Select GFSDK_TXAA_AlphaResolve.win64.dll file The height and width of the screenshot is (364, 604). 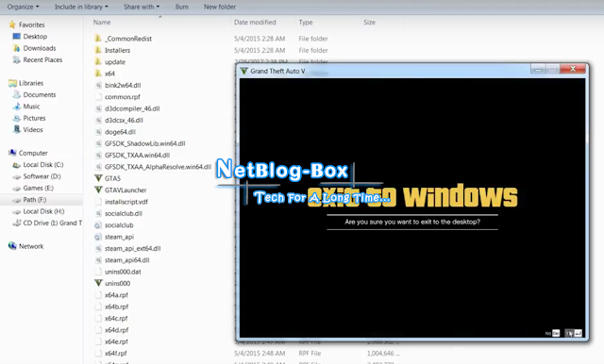tap(158, 167)
